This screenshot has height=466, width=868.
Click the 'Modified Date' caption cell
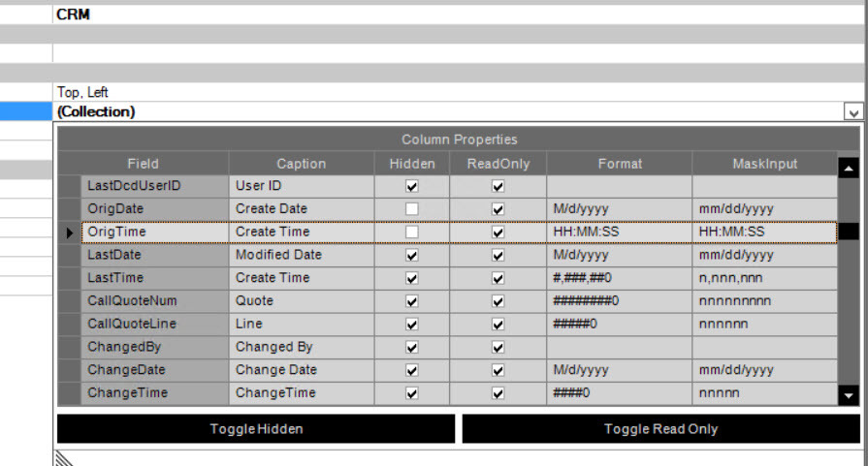tap(302, 256)
